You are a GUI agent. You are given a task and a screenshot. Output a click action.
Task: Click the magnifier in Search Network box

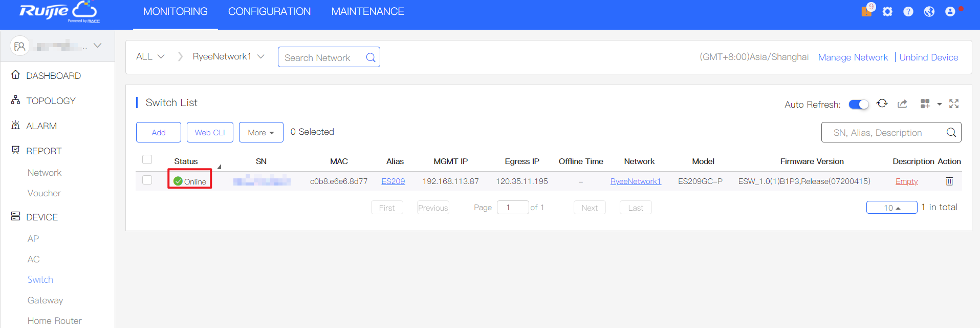pos(371,57)
